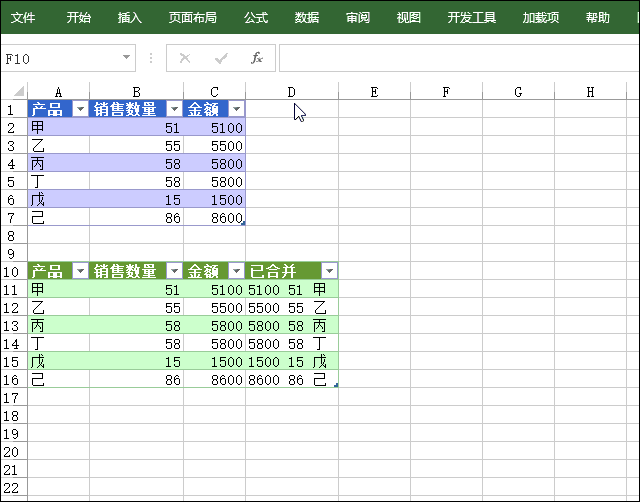Select row 1 header
Screen dimensions: 640x502
[x=14, y=109]
